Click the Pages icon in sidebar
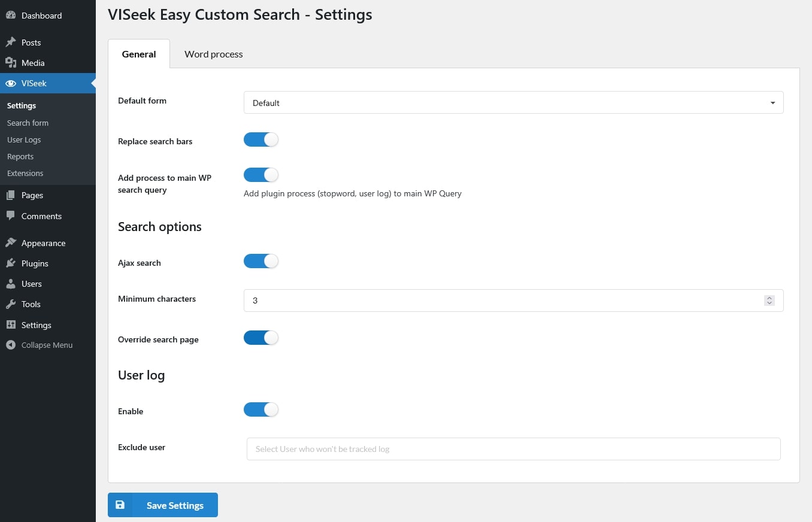Viewport: 812px width, 522px height. [x=11, y=195]
